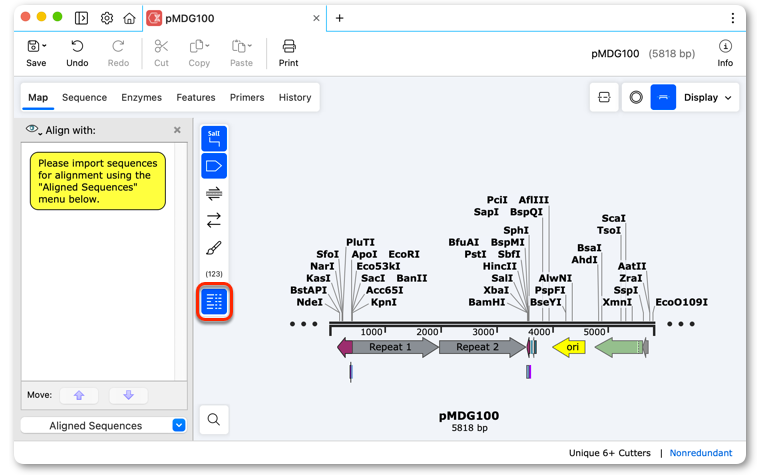Toggle show primers double-arrow icon
The width and height of the screenshot is (763, 475).
(x=214, y=194)
